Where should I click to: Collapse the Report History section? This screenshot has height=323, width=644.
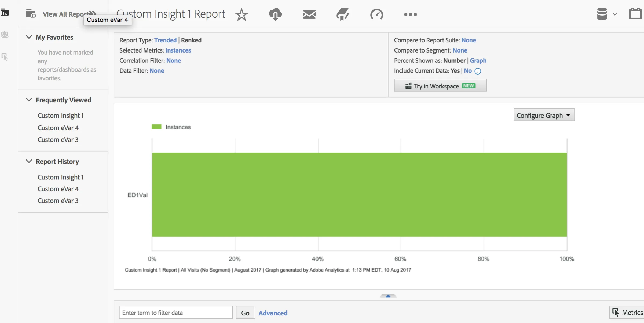(29, 161)
